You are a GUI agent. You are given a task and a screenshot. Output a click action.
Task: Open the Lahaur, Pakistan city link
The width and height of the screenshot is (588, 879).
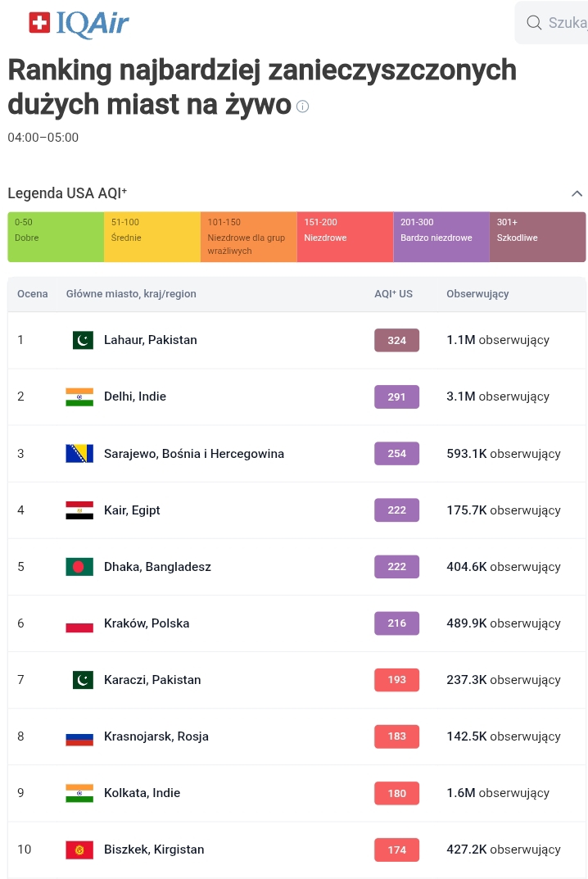[150, 340]
